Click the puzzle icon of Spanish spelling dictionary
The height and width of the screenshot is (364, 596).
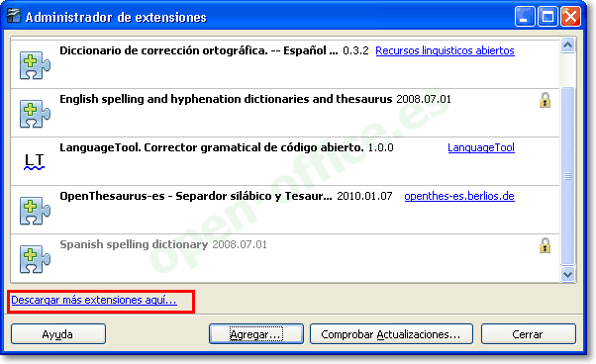coord(35,259)
